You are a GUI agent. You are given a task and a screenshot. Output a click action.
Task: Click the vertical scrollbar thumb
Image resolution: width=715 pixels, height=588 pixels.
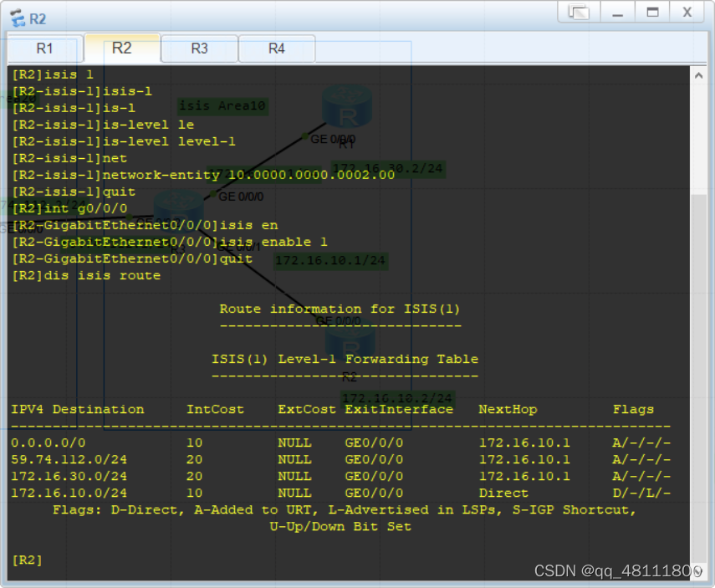click(x=698, y=379)
